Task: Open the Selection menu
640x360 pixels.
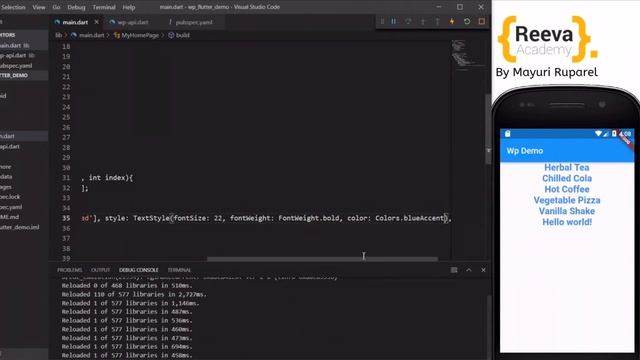Action: click(x=13, y=7)
